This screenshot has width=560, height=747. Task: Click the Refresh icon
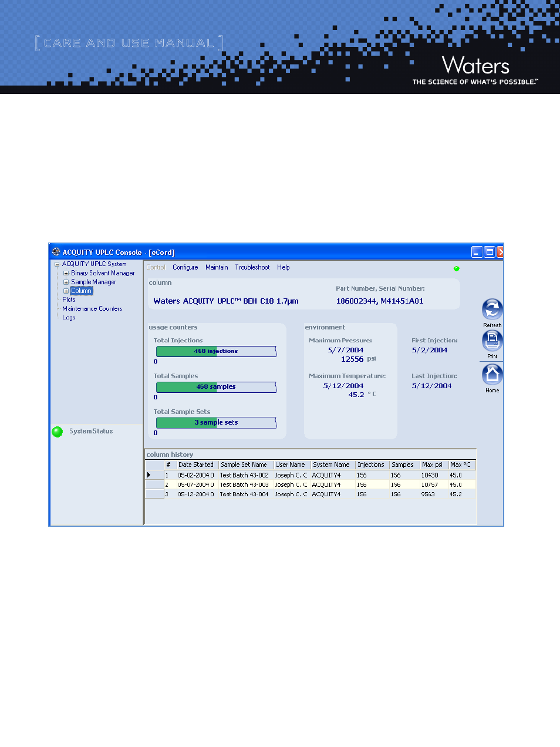(492, 309)
